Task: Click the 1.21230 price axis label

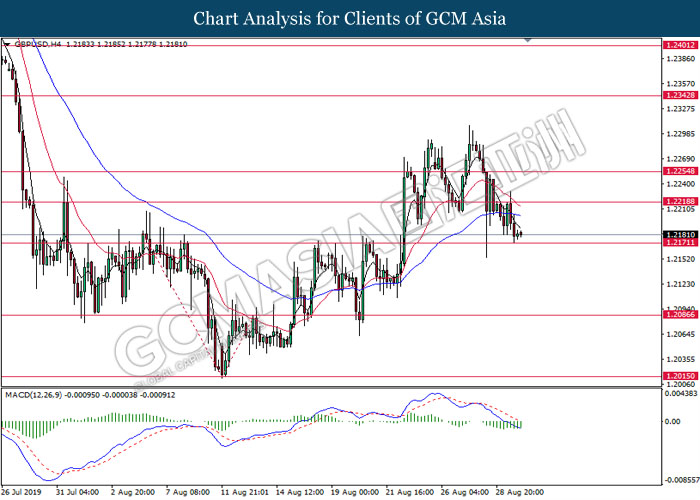Action: [x=681, y=284]
